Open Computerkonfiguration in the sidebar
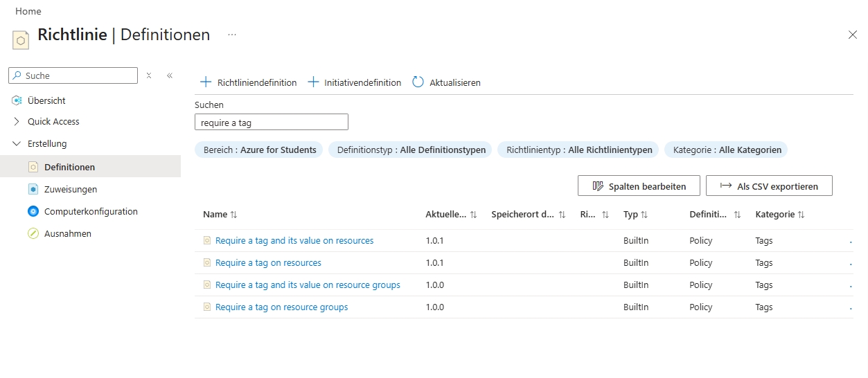Image resolution: width=868 pixels, height=378 pixels. click(90, 211)
